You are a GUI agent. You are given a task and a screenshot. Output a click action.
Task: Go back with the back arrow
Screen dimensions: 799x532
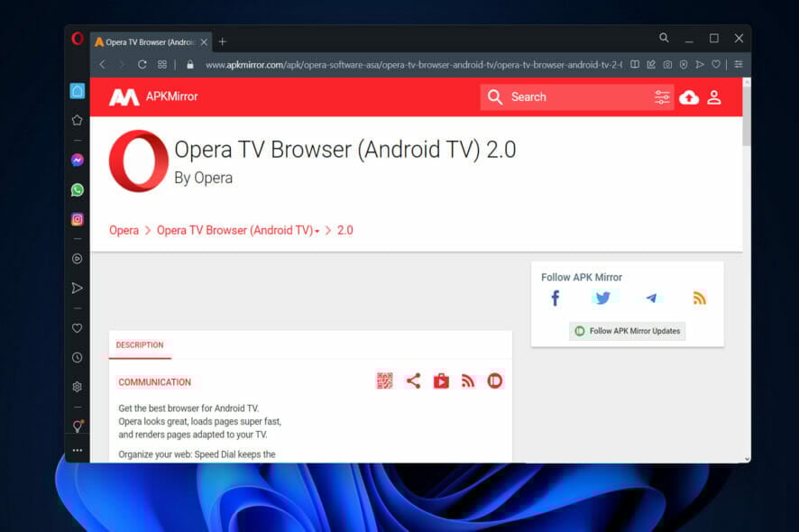(103, 64)
